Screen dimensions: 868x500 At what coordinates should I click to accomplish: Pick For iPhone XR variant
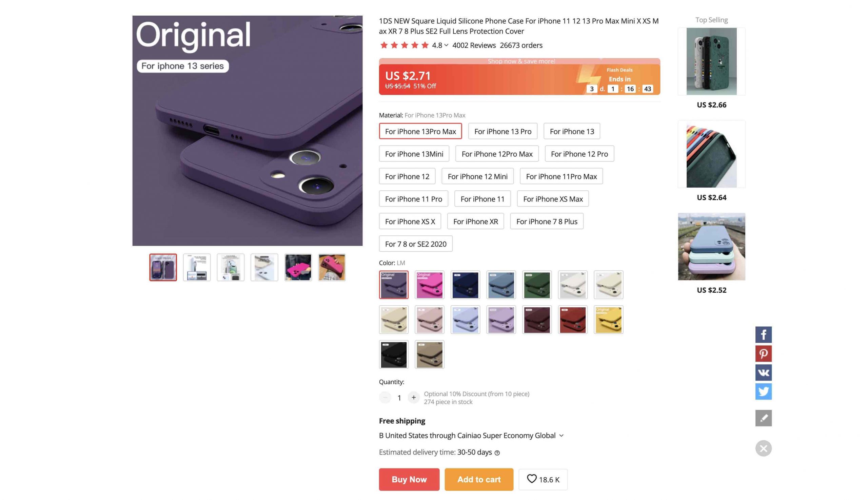point(475,221)
